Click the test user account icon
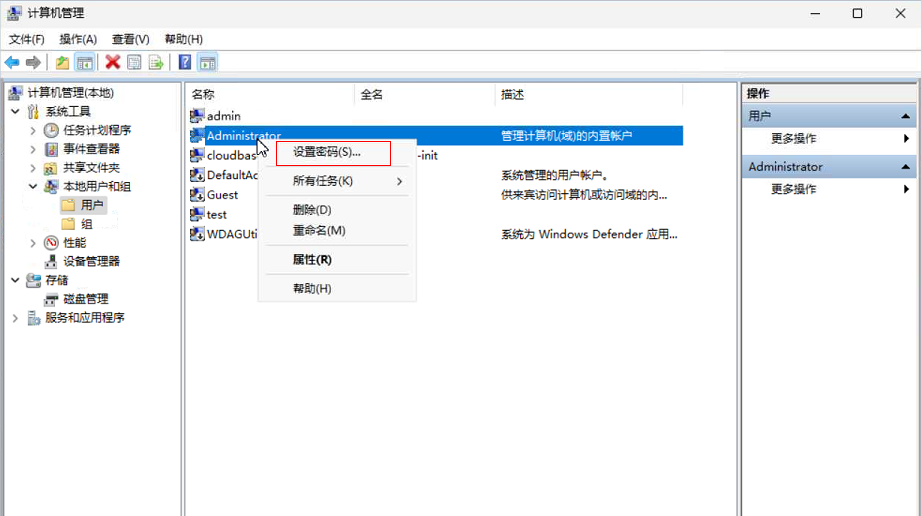The image size is (921, 516). [197, 215]
